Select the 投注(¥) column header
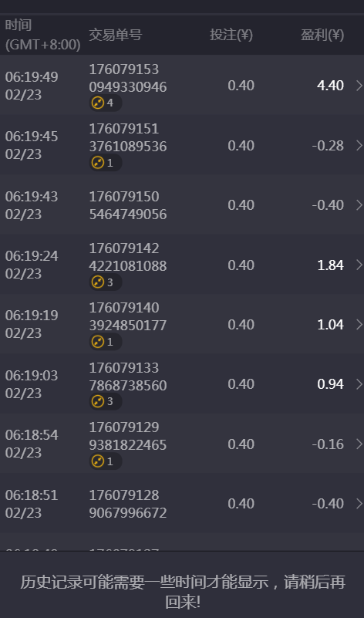This screenshot has width=364, height=618. (x=231, y=35)
